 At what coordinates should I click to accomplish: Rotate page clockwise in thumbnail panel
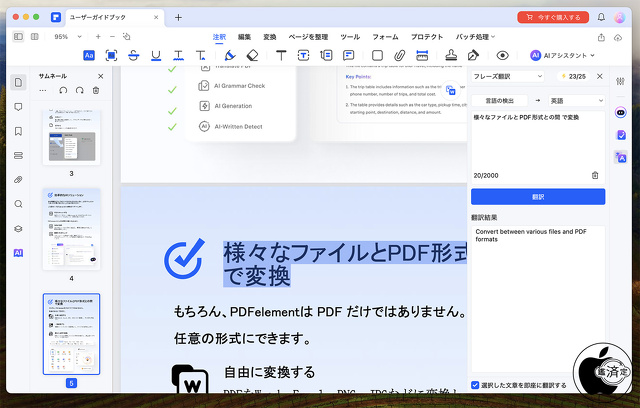point(79,90)
